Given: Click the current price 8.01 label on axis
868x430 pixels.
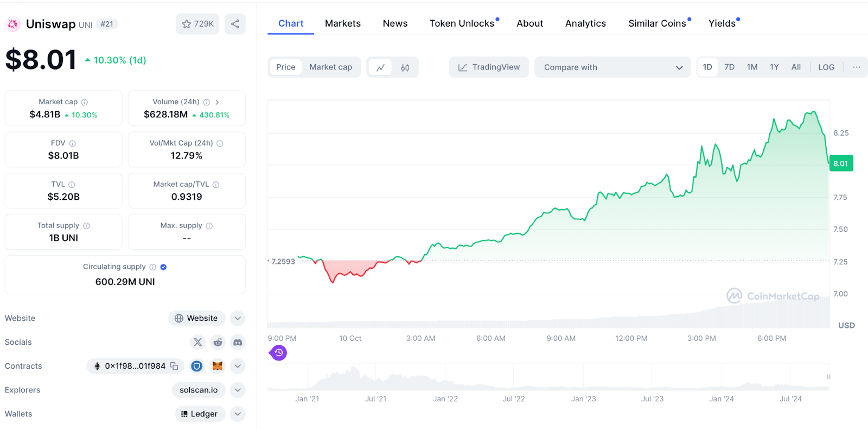Looking at the screenshot, I should [x=841, y=163].
